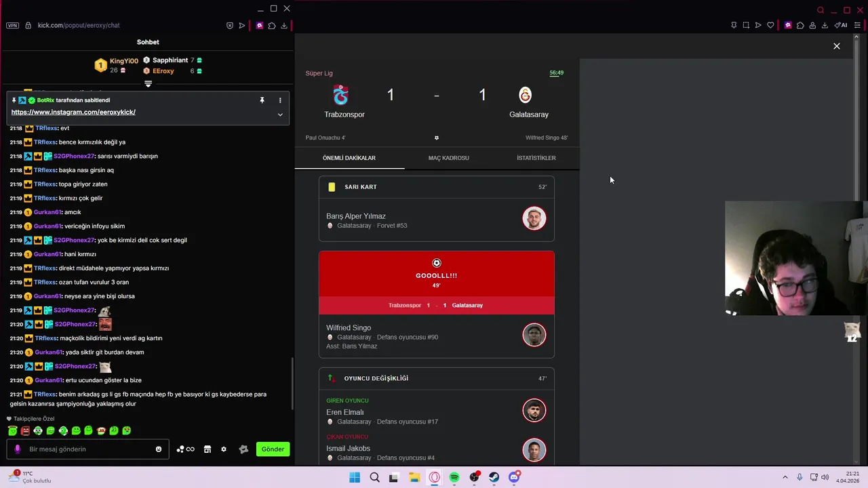Open the pinned instagram.com/eeroxykick link
This screenshot has height=488, width=868.
click(x=73, y=113)
